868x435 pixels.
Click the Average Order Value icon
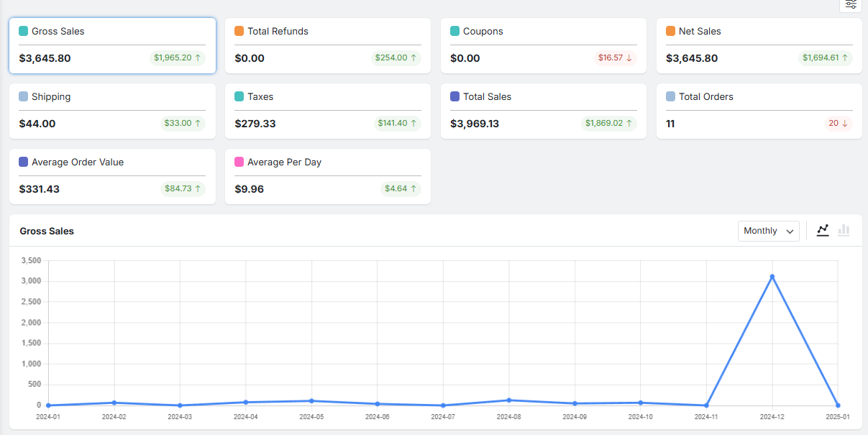point(24,162)
